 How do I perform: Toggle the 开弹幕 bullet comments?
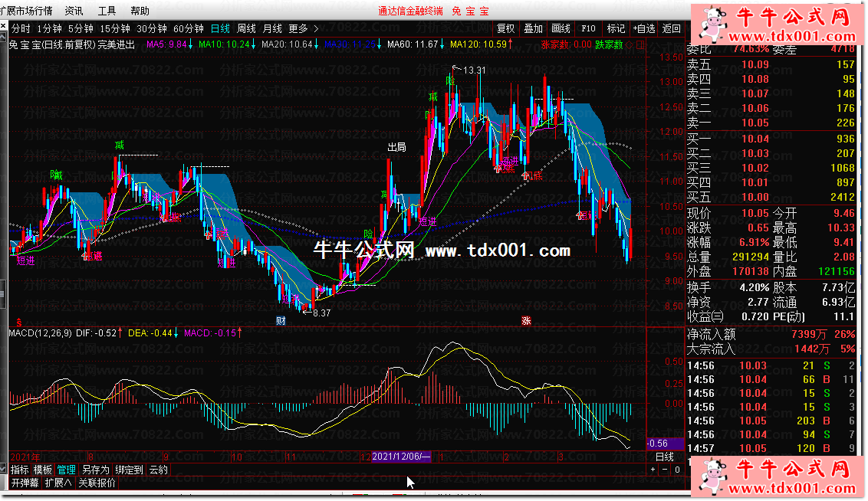[x=25, y=483]
